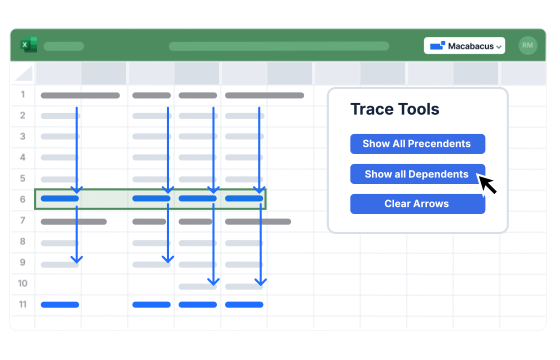Open the Macabacus dropdown menu
Screen dimensions: 560x360
click(464, 46)
